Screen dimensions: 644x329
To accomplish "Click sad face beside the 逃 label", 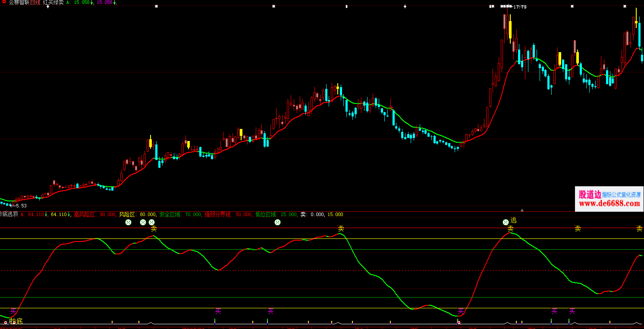I will (x=506, y=222).
